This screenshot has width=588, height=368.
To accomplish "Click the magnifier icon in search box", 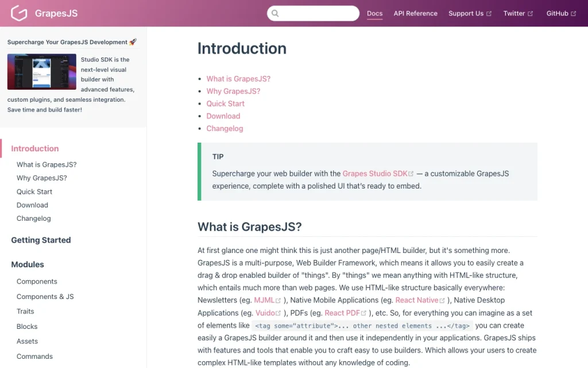I will pyautogui.click(x=275, y=14).
